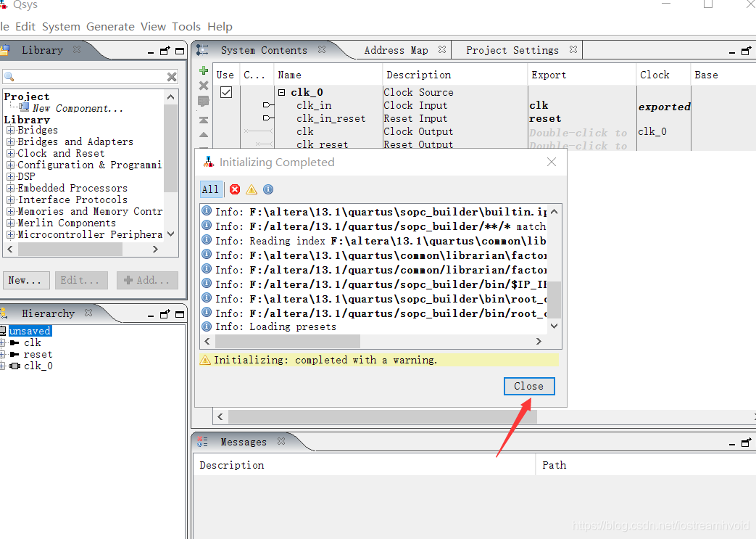Expand the Bridges library category
The image size is (756, 539).
[11, 131]
